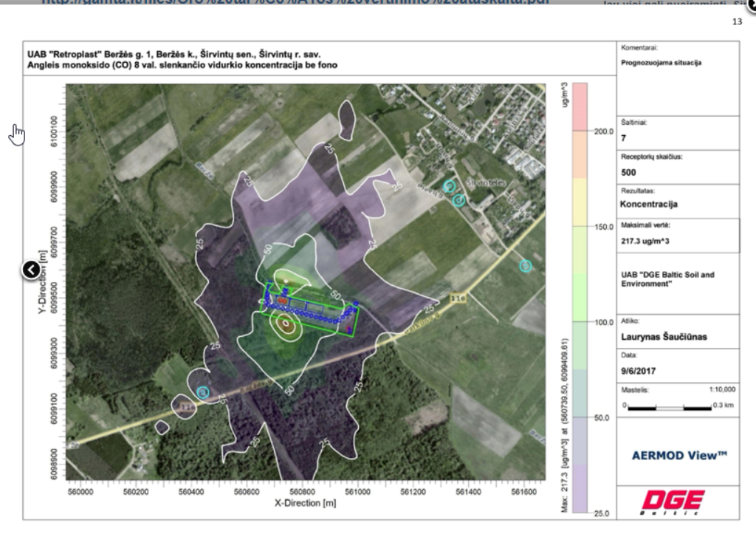Select the easternmost cyan receptor circle on the map
Image resolution: width=756 pixels, height=537 pixels.
point(525,266)
